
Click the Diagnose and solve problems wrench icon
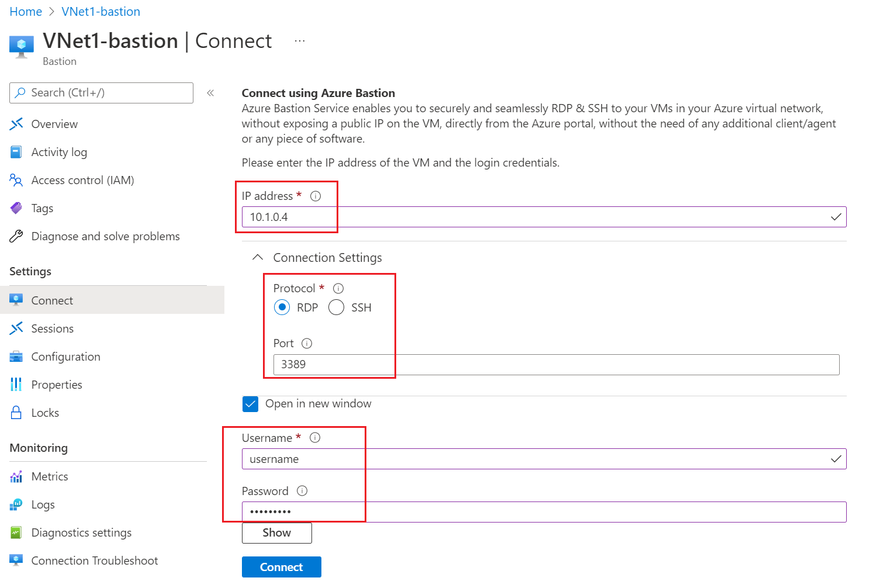(x=16, y=236)
